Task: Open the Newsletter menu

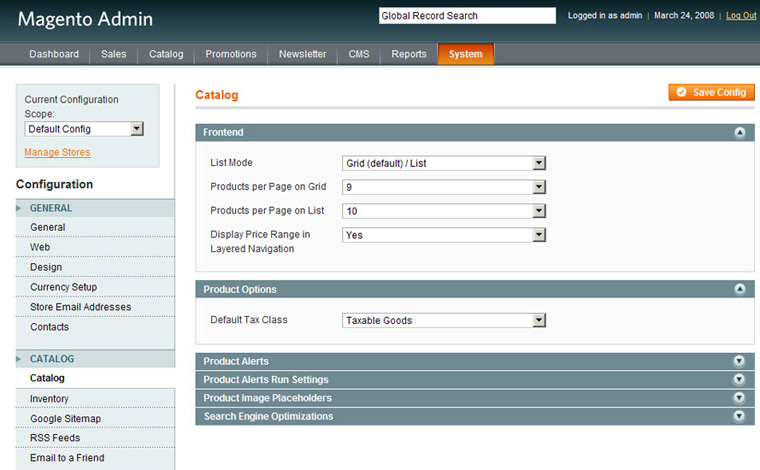Action: point(302,54)
